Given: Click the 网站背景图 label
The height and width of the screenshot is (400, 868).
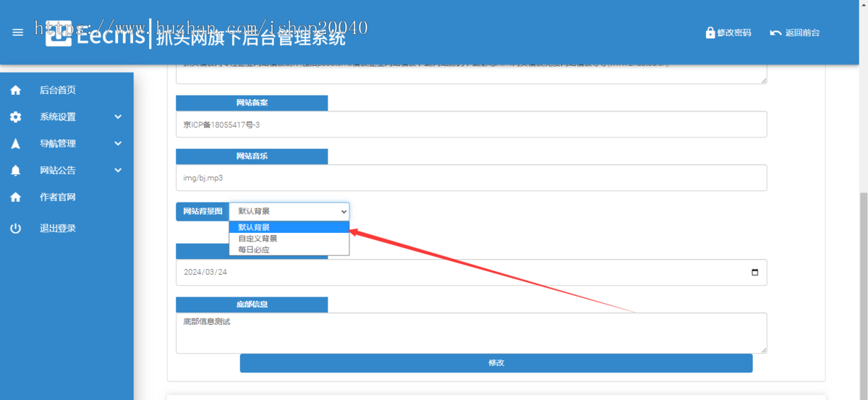Looking at the screenshot, I should coord(203,211).
